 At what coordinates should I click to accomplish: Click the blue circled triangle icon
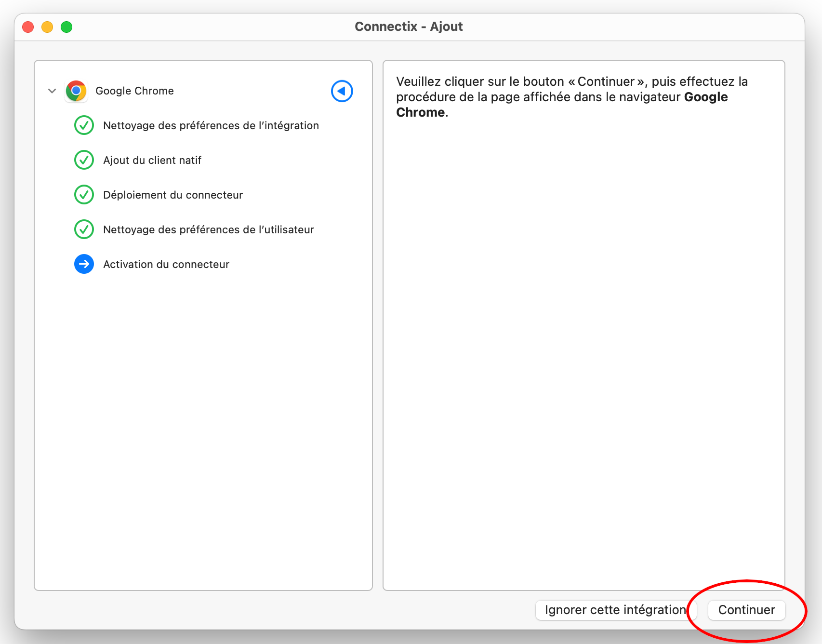(x=342, y=91)
